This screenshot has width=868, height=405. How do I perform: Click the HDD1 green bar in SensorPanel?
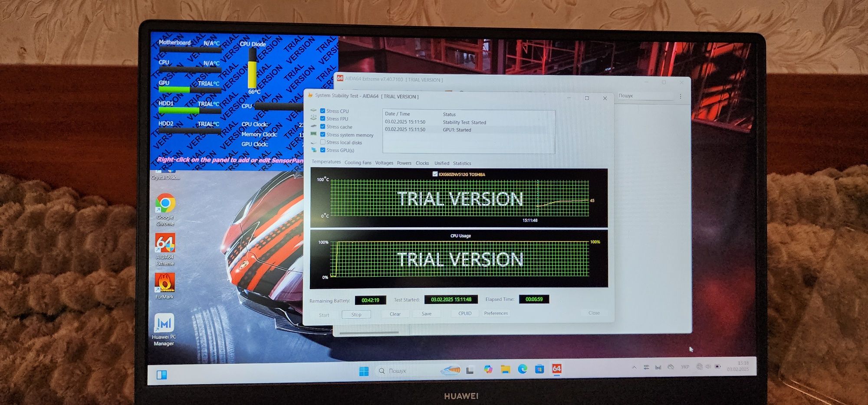click(x=190, y=110)
